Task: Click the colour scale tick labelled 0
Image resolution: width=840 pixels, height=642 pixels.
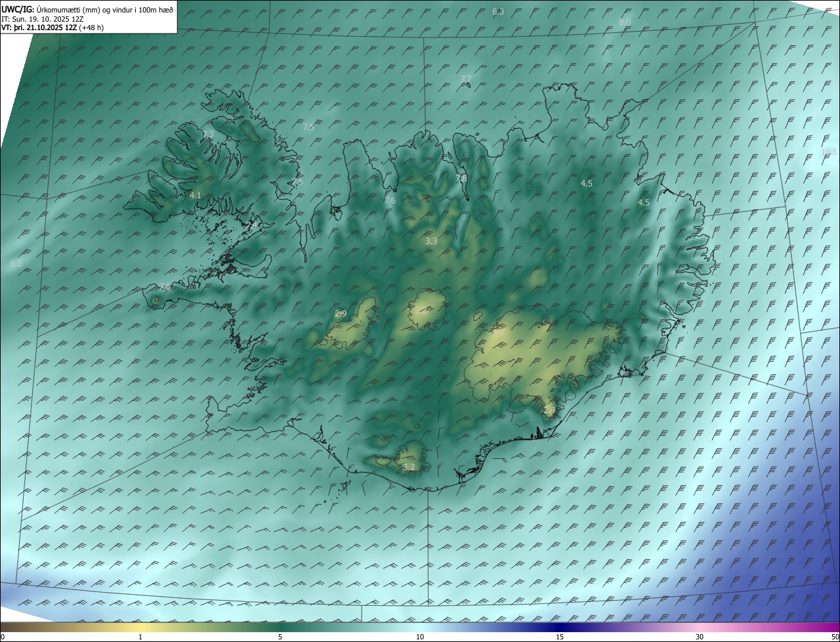Action: pos(3,637)
